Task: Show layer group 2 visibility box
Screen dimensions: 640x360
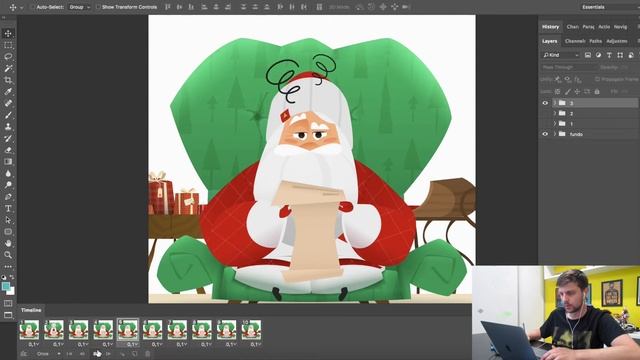Action: (545, 113)
